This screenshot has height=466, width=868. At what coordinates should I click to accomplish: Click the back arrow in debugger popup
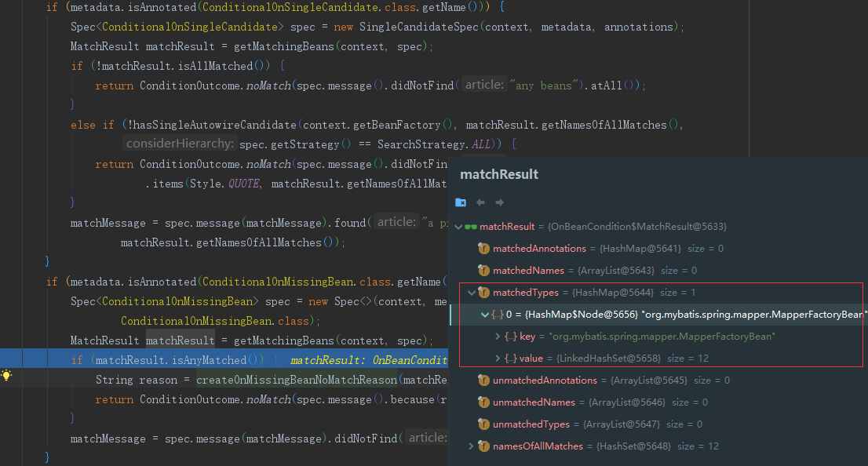[x=480, y=202]
